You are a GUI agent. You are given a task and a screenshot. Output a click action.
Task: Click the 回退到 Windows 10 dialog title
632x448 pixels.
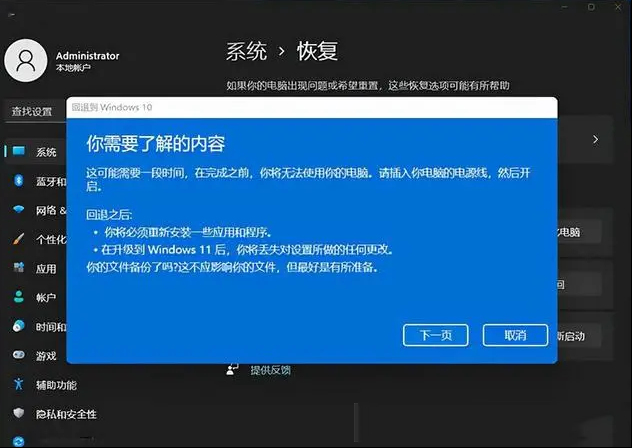click(112, 107)
